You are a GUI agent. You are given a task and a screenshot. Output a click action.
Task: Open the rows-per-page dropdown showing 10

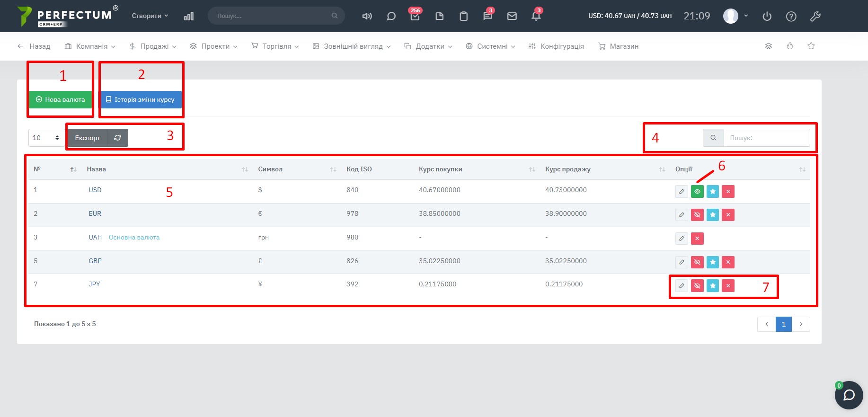46,138
